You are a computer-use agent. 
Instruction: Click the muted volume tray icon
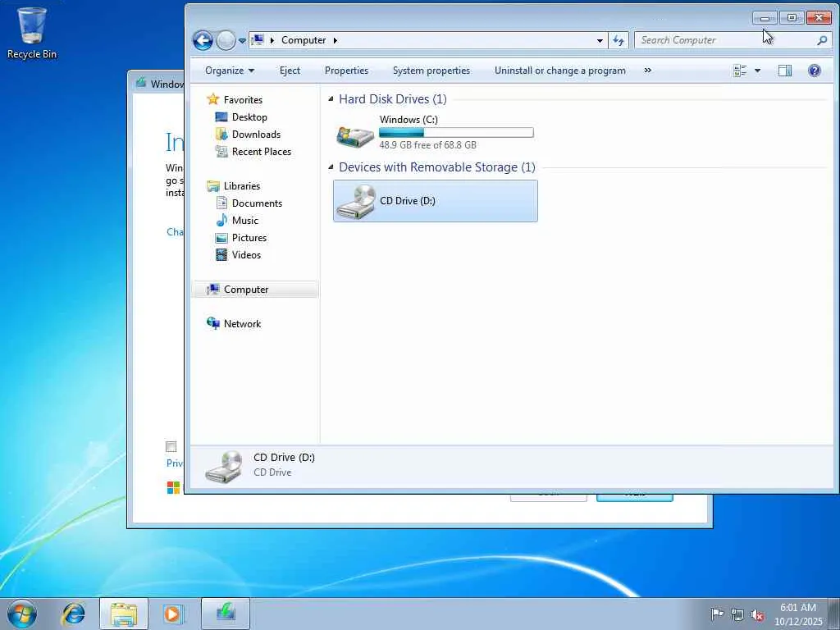point(757,615)
